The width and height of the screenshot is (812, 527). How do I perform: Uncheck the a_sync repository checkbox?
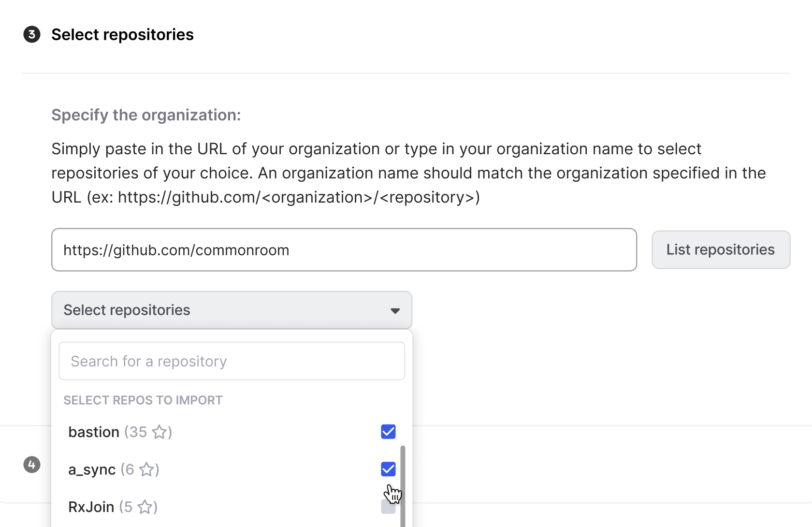click(x=388, y=469)
